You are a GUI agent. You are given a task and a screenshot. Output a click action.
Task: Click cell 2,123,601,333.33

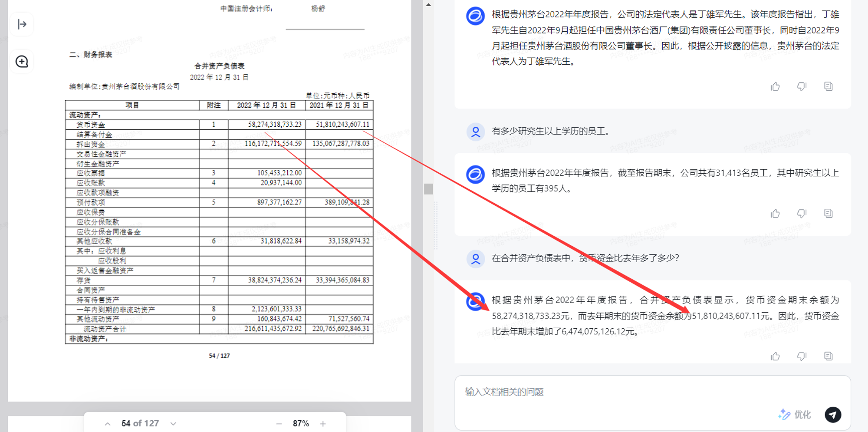[x=276, y=309]
